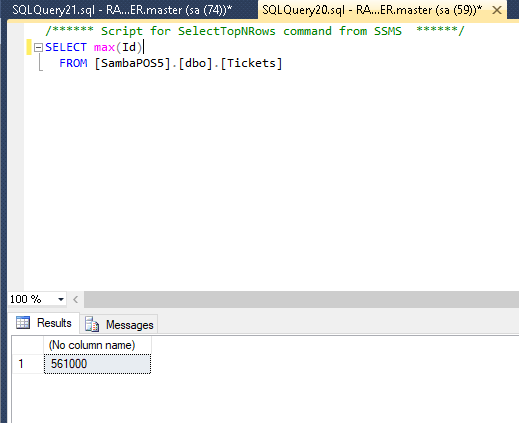Open the 100 % zoom dropdown arrow
The image size is (519, 423).
(x=61, y=299)
